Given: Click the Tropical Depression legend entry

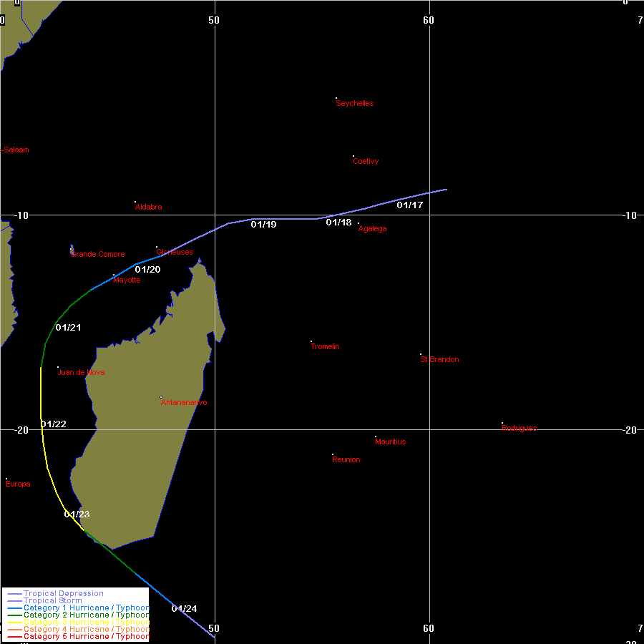Looking at the screenshot, I should pos(63,594).
